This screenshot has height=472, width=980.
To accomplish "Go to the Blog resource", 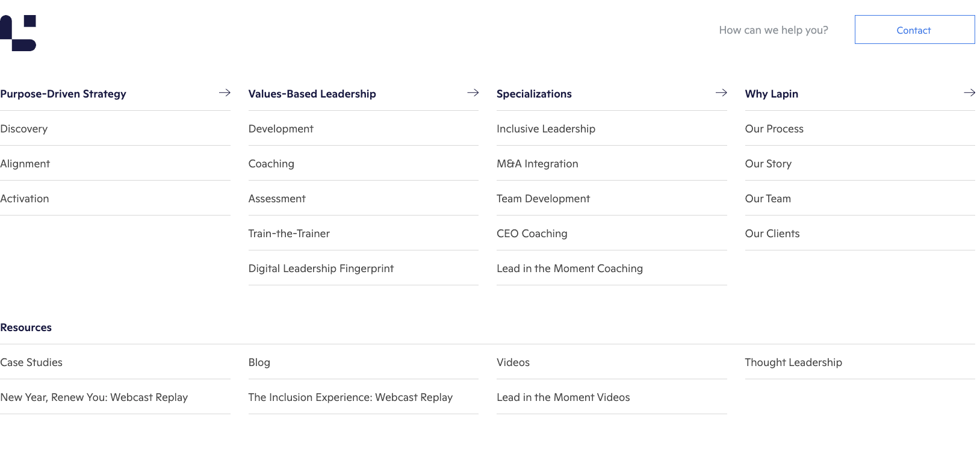I will tap(259, 362).
